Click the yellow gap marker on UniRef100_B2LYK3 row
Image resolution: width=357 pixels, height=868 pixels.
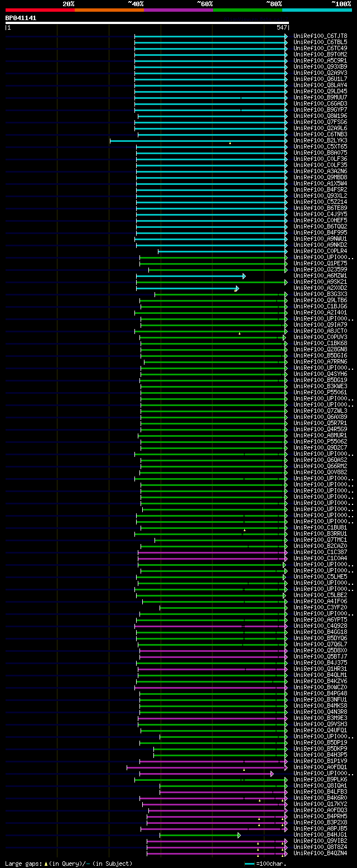click(230, 143)
